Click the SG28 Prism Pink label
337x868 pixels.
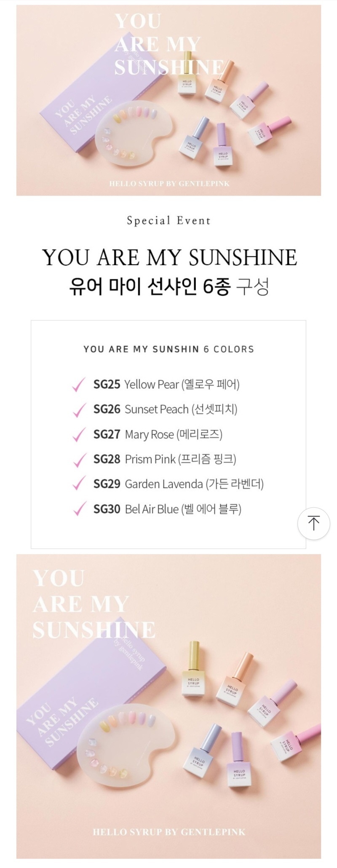165,459
